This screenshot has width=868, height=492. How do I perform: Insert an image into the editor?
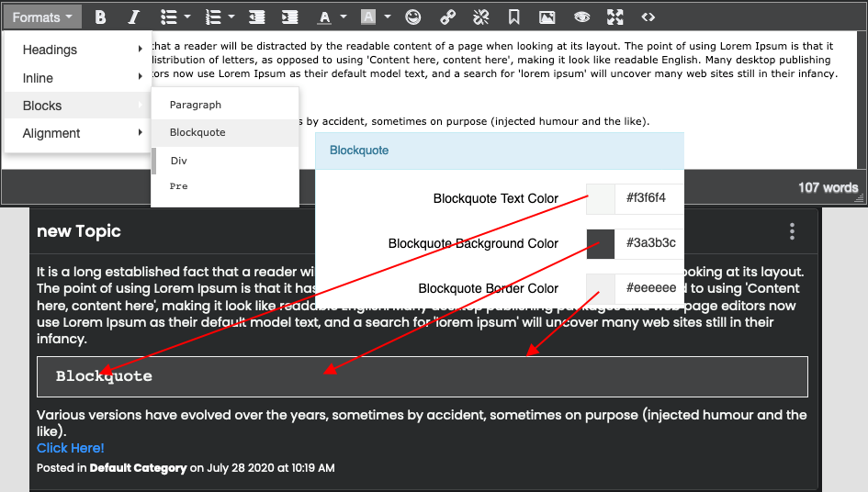tap(547, 17)
